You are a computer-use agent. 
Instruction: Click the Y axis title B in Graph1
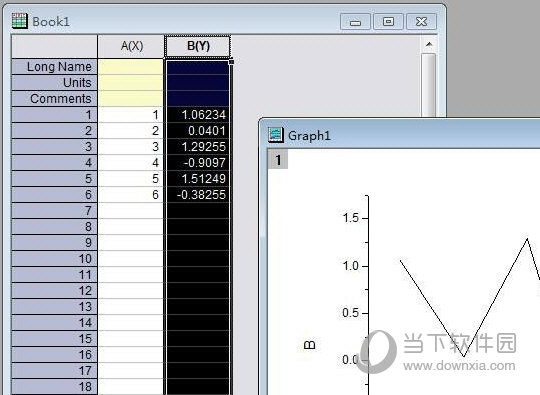tap(310, 345)
